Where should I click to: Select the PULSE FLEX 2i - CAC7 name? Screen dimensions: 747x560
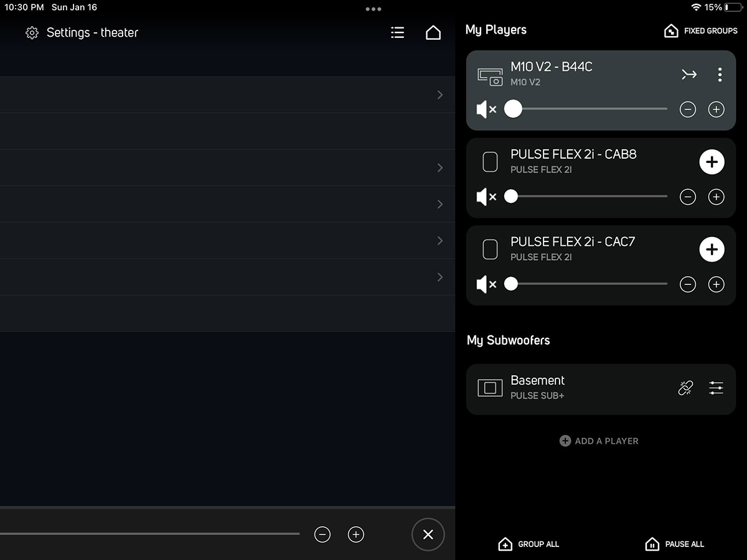573,242
